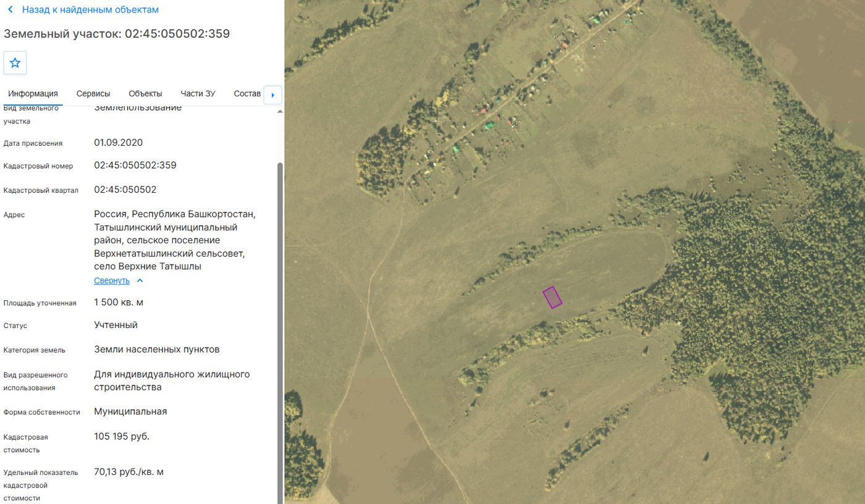Click the 'Форма собственности' field label

42,413
